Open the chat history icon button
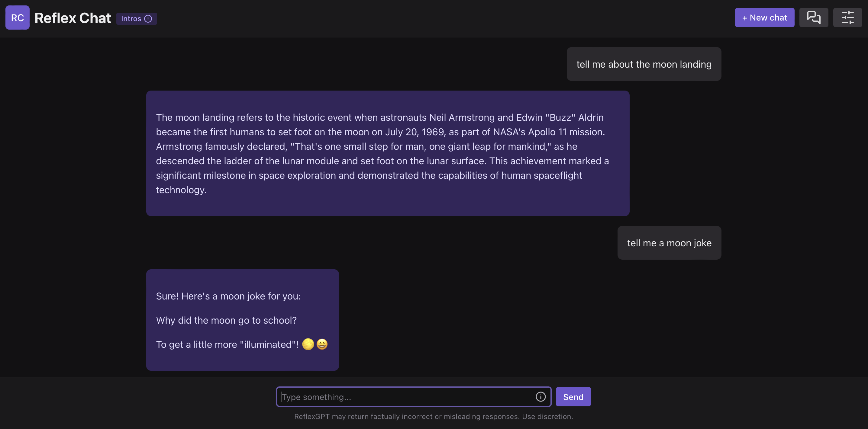The width and height of the screenshot is (868, 429). coord(813,18)
